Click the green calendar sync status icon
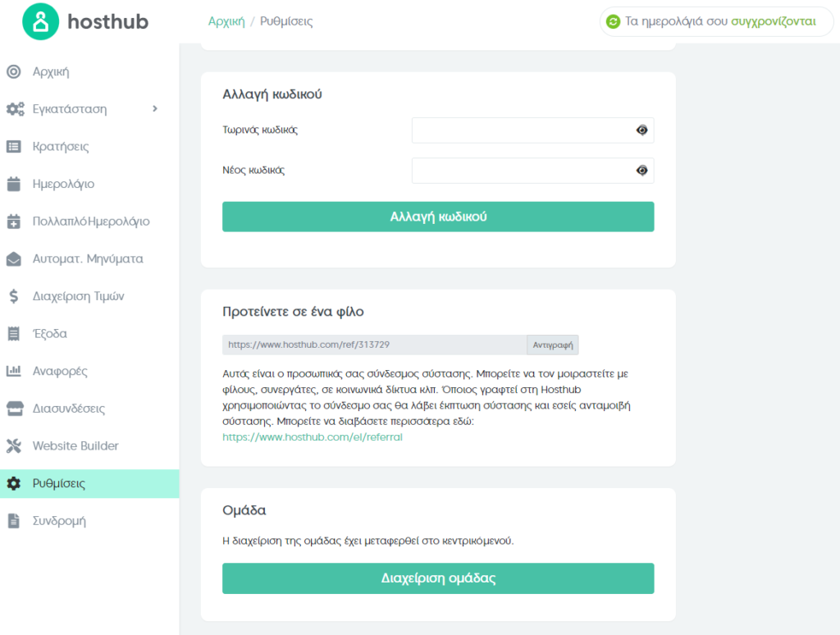 coord(613,21)
